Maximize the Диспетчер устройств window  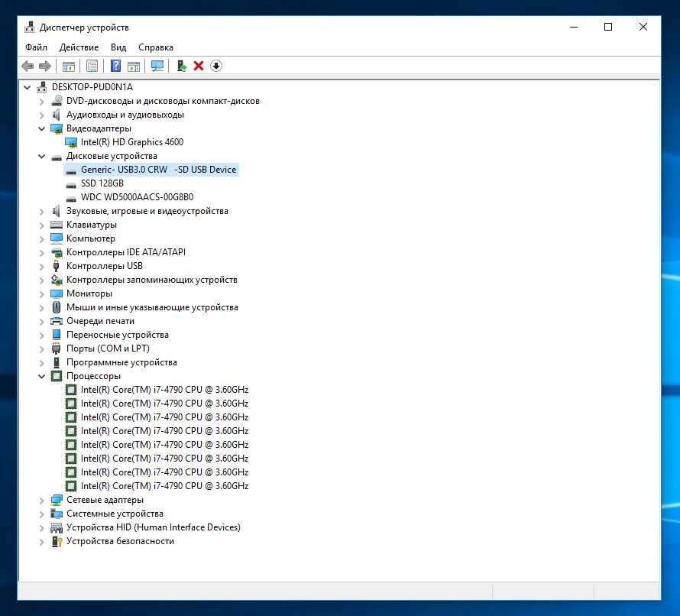click(x=608, y=27)
